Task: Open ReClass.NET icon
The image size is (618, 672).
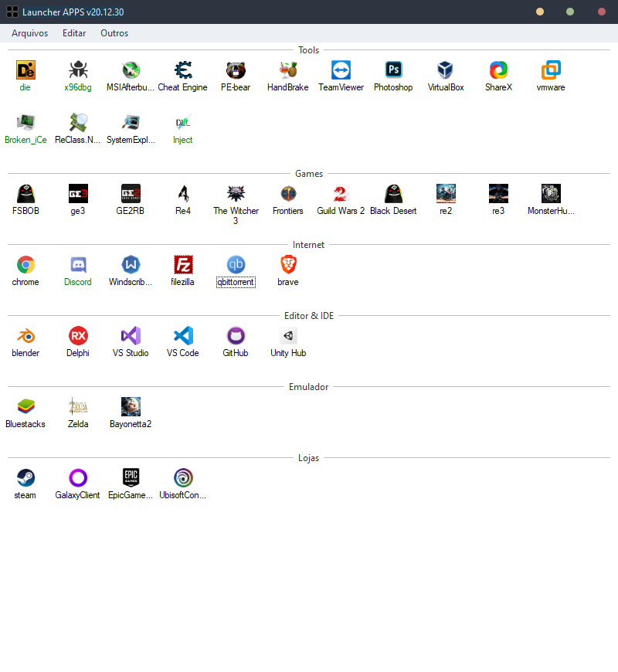Action: tap(78, 123)
